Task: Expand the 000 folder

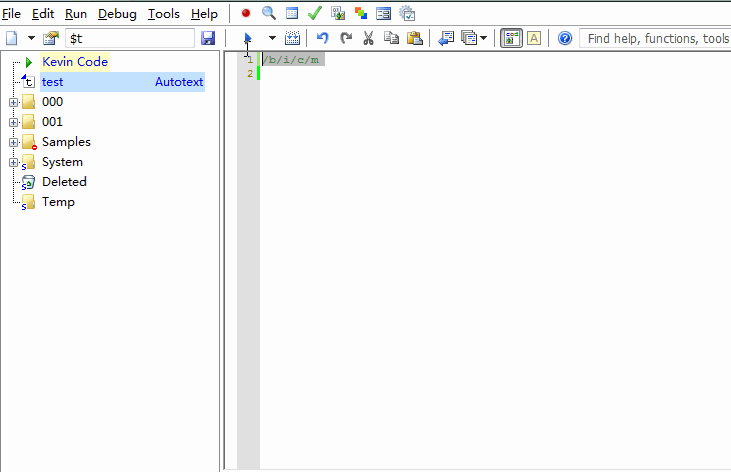Action: [14, 102]
